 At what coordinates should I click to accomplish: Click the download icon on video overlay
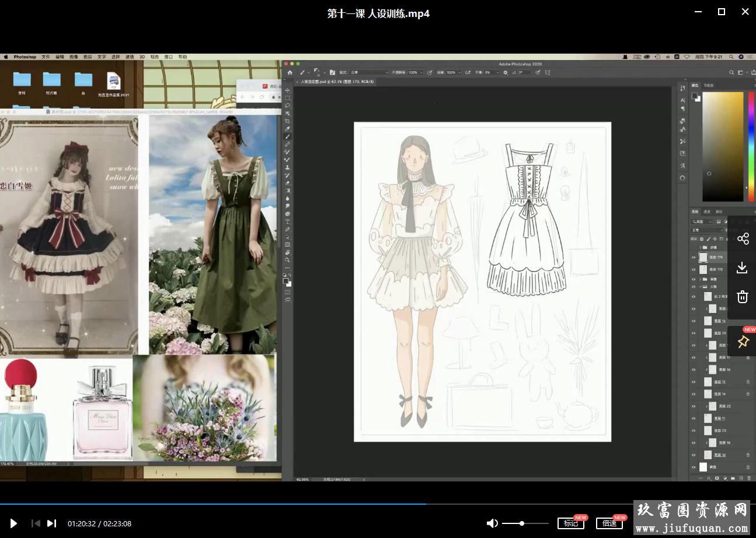[x=743, y=268]
